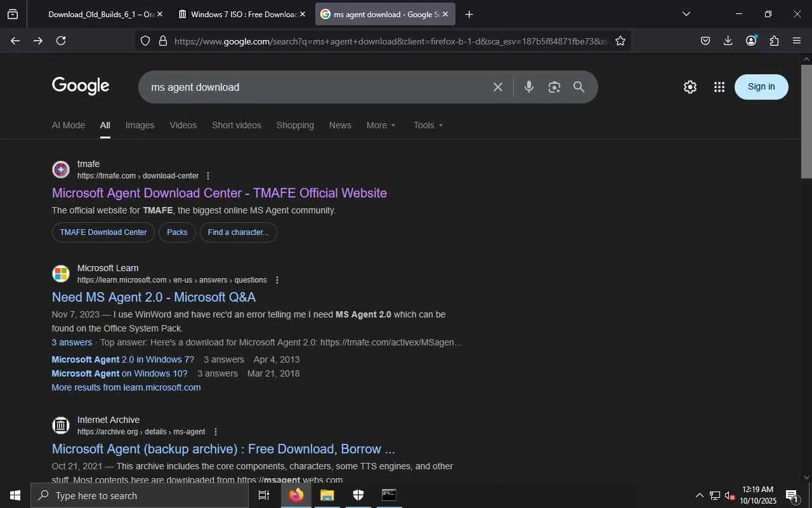This screenshot has height=508, width=812.
Task: Click the page vertical scrollbar thumb
Action: (x=806, y=121)
